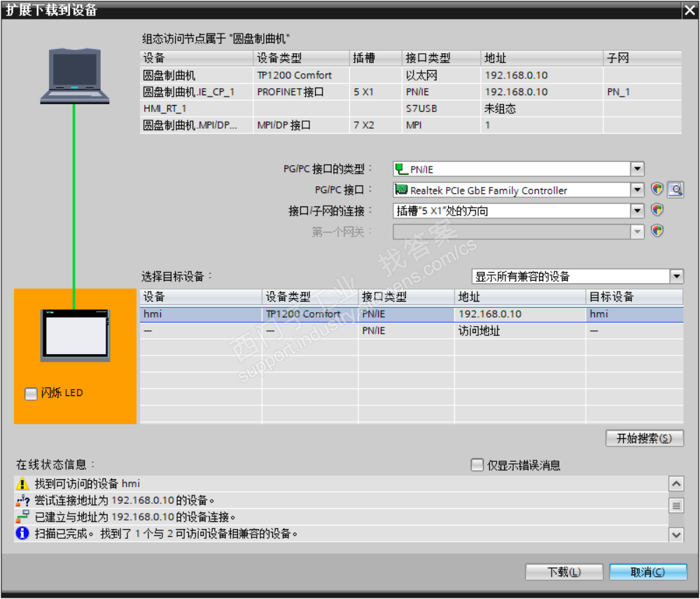Click the shield icon beside 第一个网关
Screen dimensions: 700x599
657,231
